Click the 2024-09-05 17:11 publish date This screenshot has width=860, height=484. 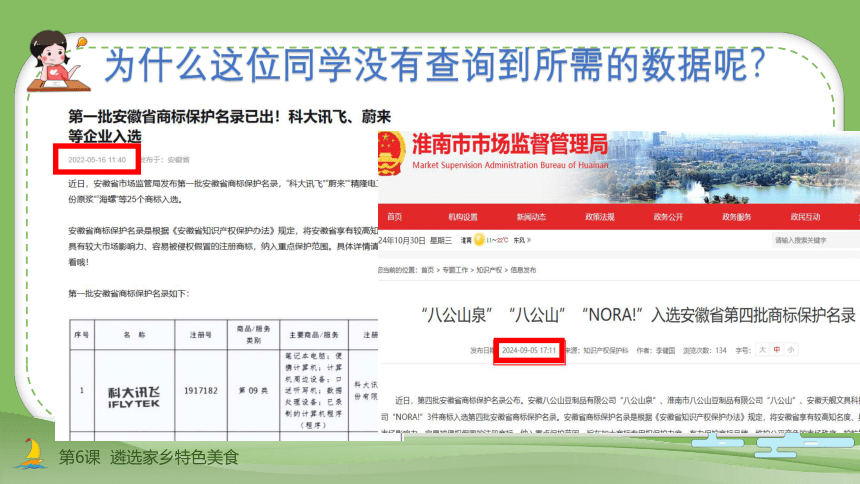[529, 350]
